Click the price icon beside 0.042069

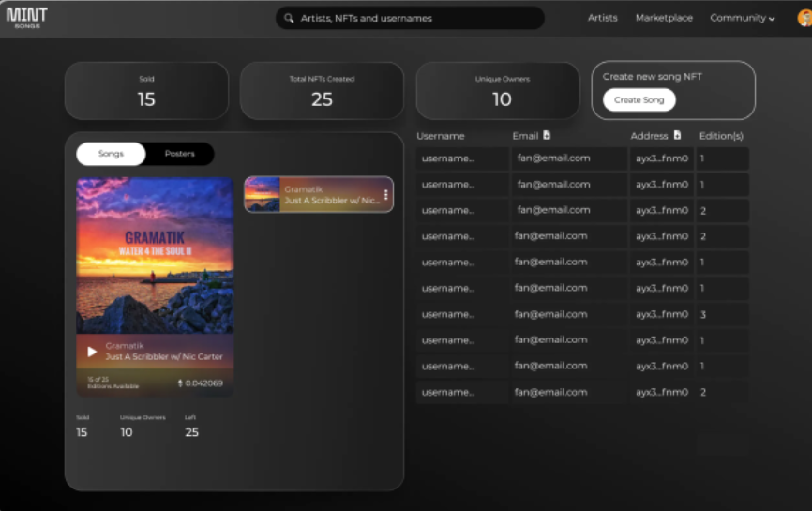click(180, 383)
